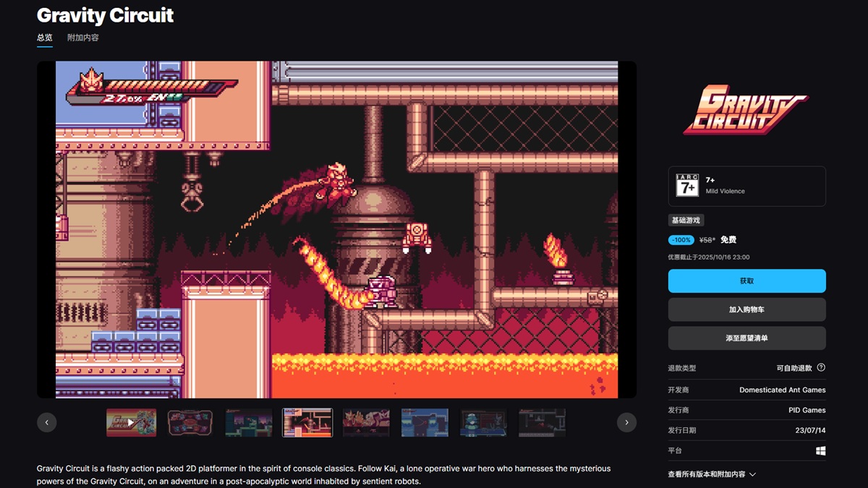Image resolution: width=868 pixels, height=488 pixels.
Task: Click the 加入购物车 button
Action: click(746, 309)
